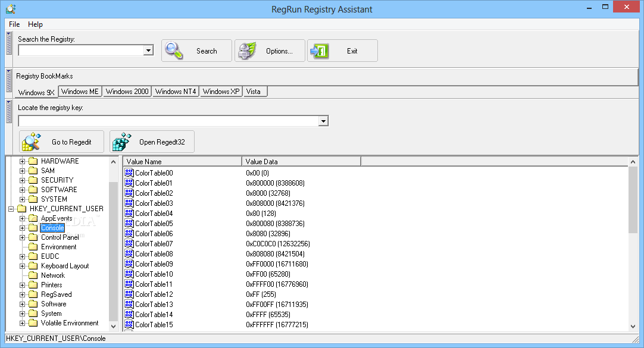Select the SYSTEM tree item under HKEY_LOCAL_MACHINE

54,199
